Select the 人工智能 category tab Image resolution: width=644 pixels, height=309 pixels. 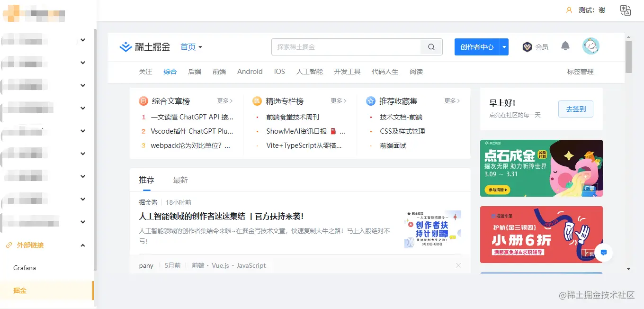click(310, 72)
